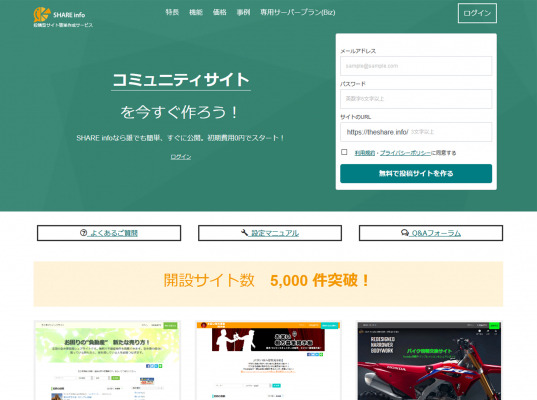Focus the メールアドレス input field
Screen dimensions: 537x400
[x=416, y=66]
